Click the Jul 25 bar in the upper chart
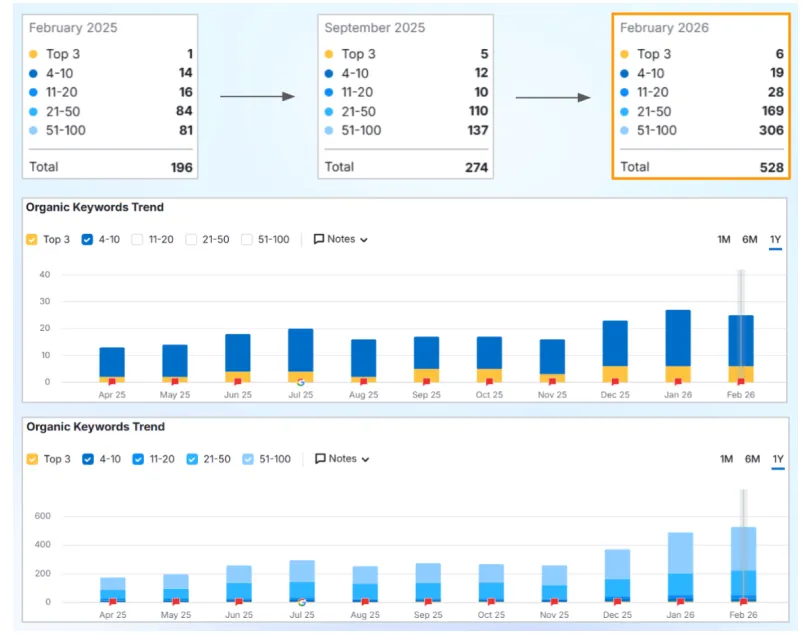 [301, 355]
